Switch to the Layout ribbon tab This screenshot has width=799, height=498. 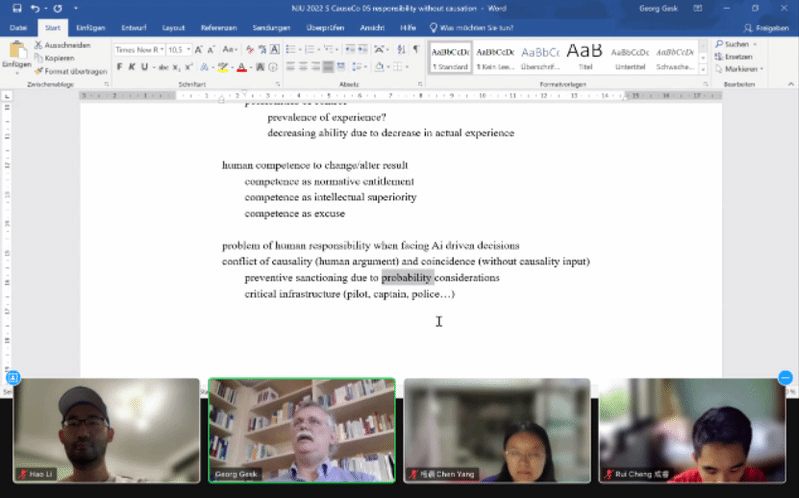tap(173, 28)
